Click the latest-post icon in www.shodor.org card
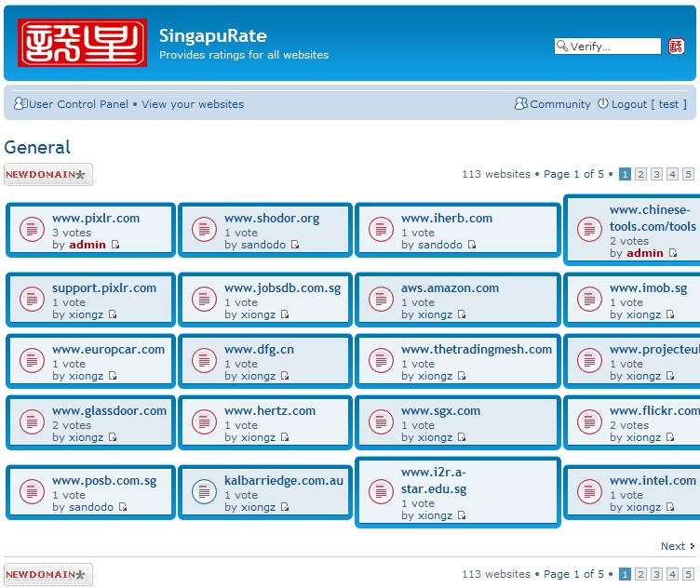 (x=295, y=245)
